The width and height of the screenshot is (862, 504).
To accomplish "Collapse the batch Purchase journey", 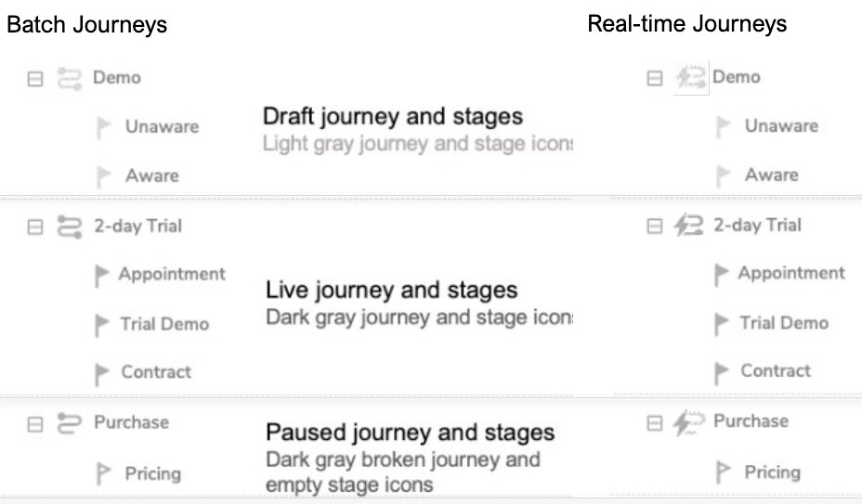I will [x=34, y=424].
